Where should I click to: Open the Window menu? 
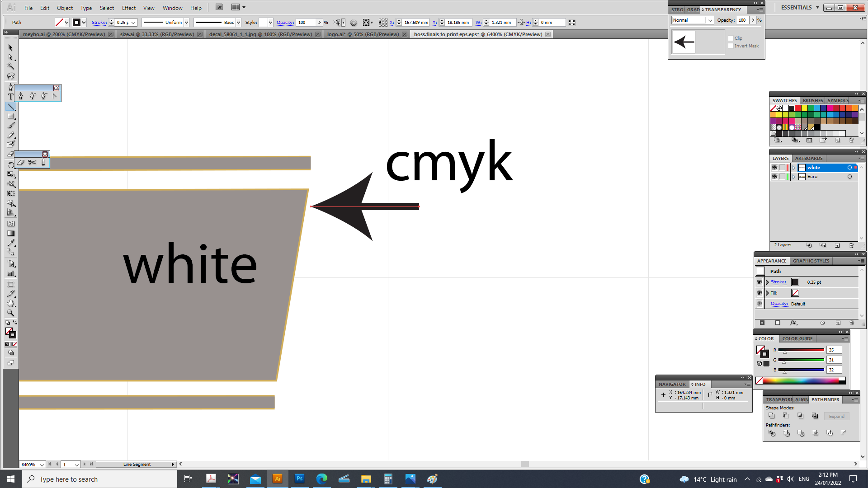tap(173, 8)
